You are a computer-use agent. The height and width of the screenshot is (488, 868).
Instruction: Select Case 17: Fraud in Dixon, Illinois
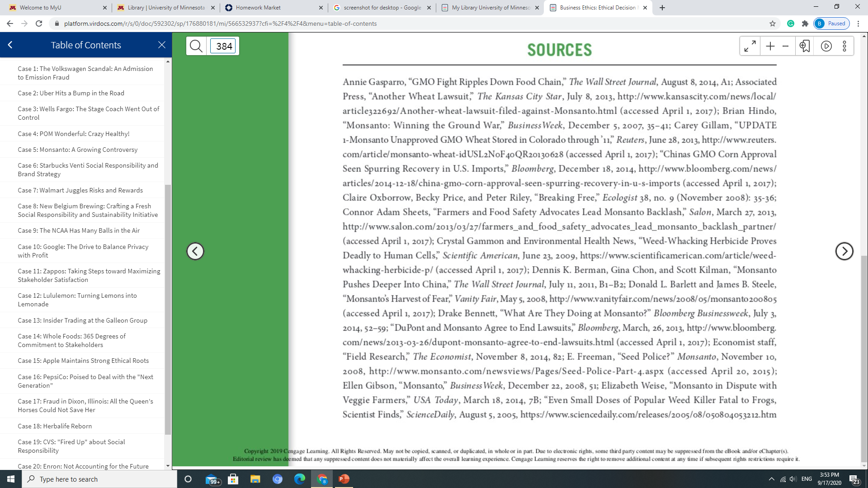(85, 405)
